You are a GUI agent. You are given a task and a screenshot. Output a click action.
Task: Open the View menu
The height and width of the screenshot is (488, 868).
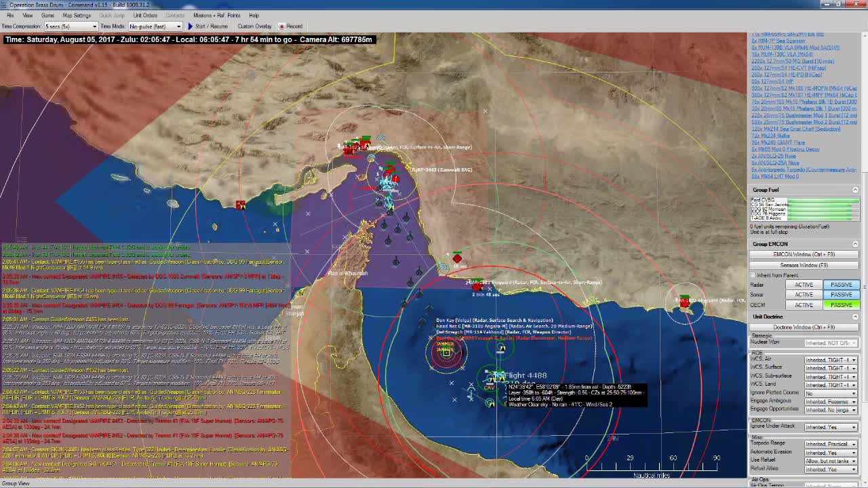(28, 15)
